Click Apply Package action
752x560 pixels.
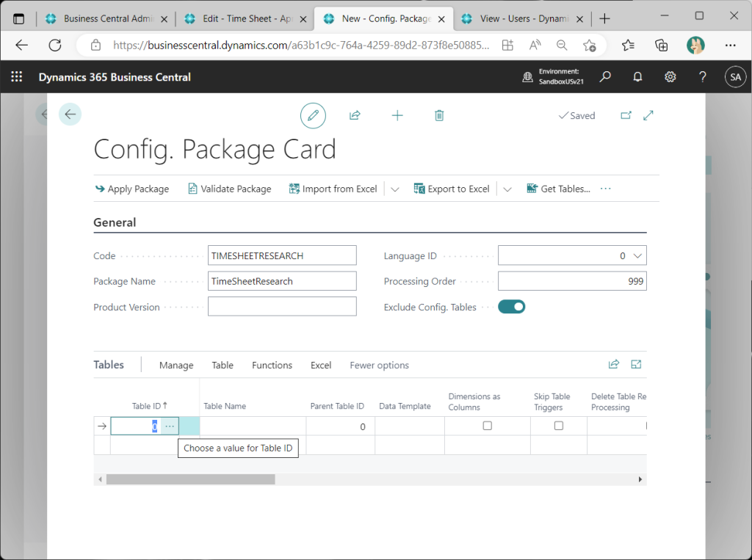point(132,189)
